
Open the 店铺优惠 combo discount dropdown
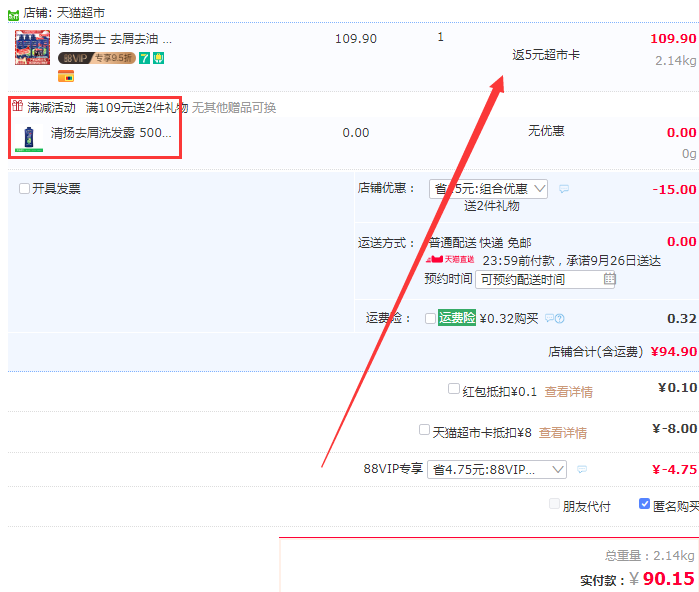[x=488, y=189]
